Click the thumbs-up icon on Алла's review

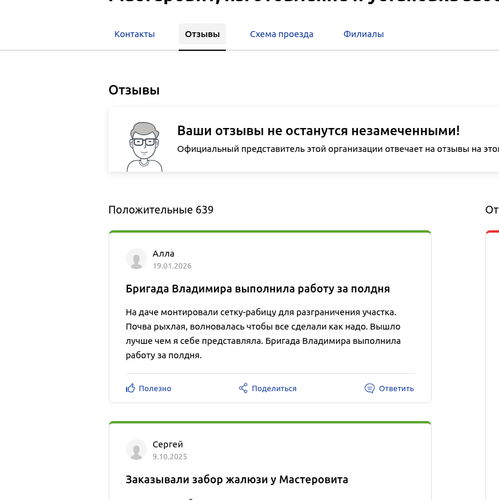coord(130,388)
